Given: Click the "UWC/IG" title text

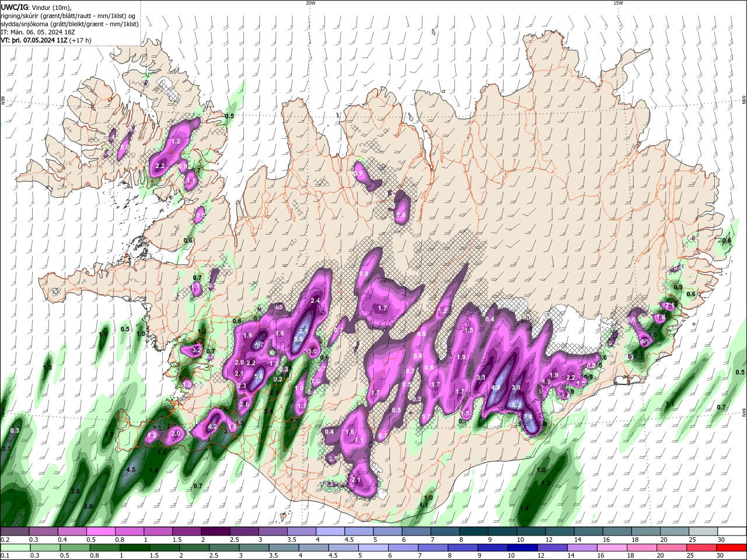Looking at the screenshot, I should [15, 6].
